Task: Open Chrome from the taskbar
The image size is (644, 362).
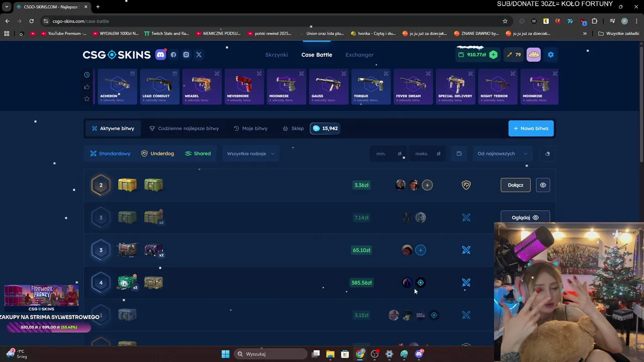Action: 360,354
